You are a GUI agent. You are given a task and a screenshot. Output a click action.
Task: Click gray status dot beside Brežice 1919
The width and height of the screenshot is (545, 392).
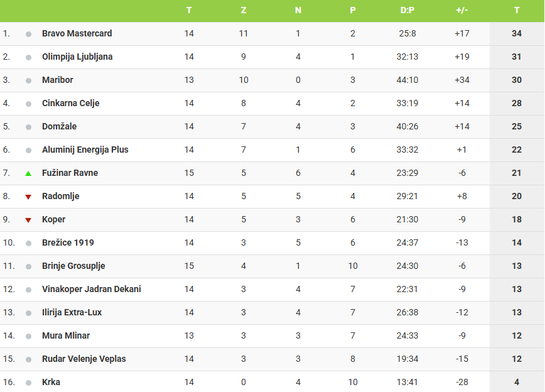pyautogui.click(x=28, y=243)
